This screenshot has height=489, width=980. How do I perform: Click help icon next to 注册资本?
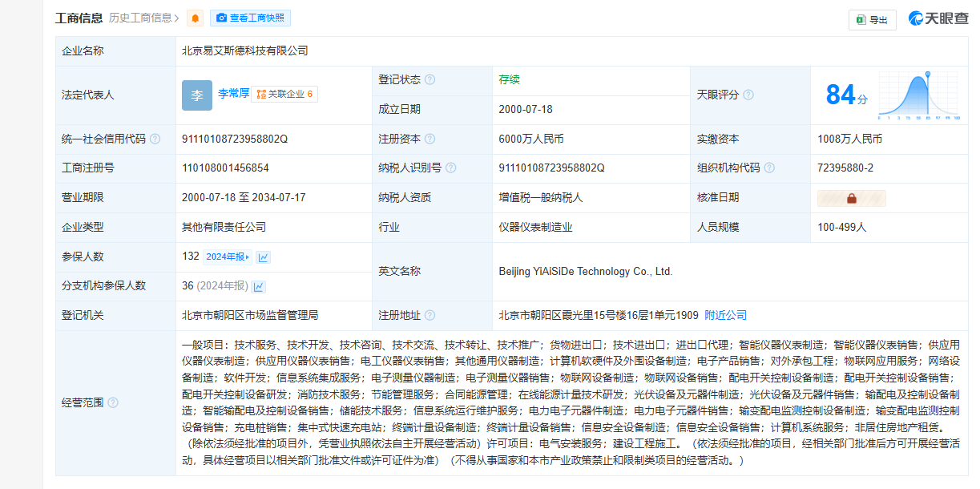coord(430,139)
